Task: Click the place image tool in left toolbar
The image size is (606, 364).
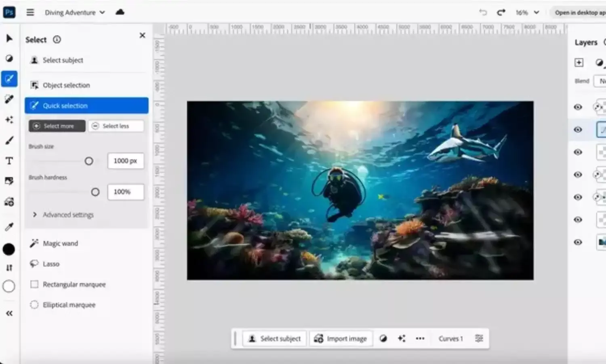Action: (x=9, y=202)
